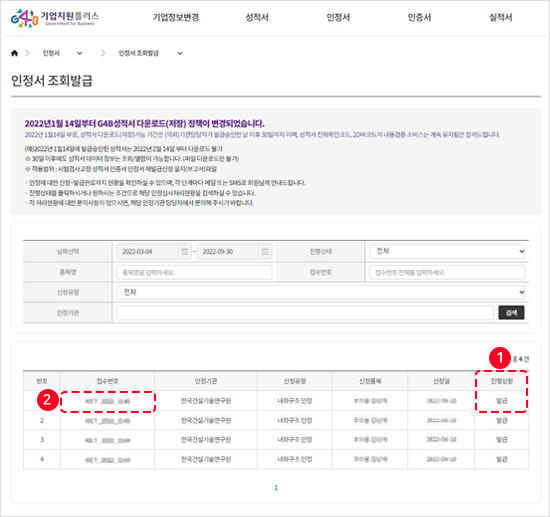Open the 인증서 top menu
Viewport: 550px width, 517px height.
pyautogui.click(x=419, y=17)
